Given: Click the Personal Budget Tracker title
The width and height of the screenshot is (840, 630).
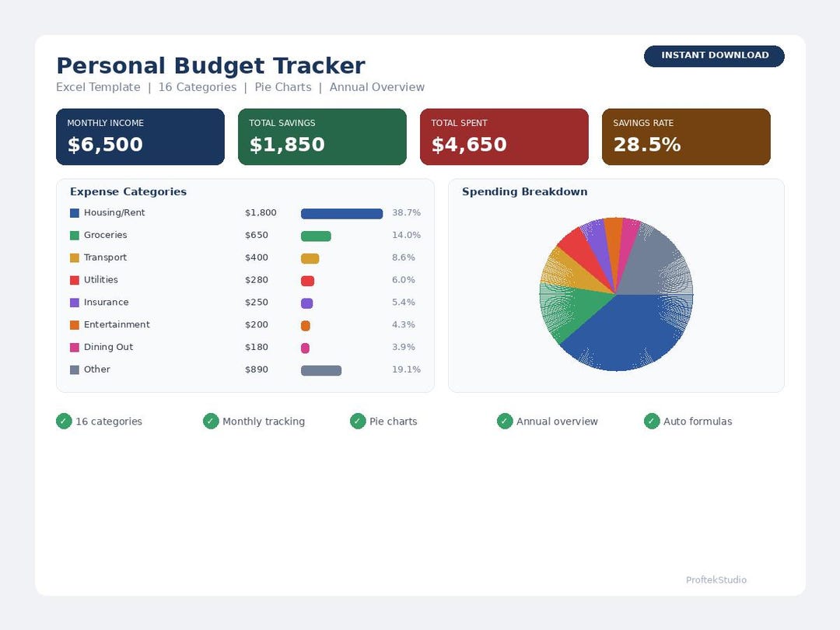Looking at the screenshot, I should (x=211, y=66).
